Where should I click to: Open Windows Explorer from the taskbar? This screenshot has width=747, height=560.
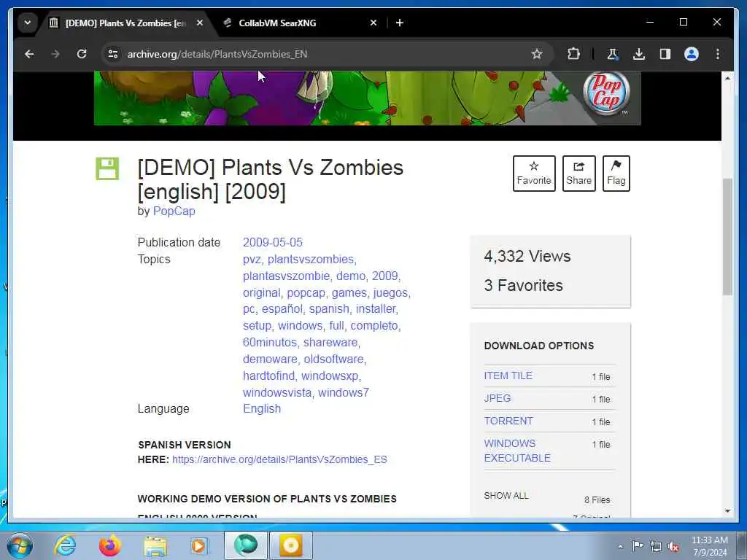[x=155, y=545]
